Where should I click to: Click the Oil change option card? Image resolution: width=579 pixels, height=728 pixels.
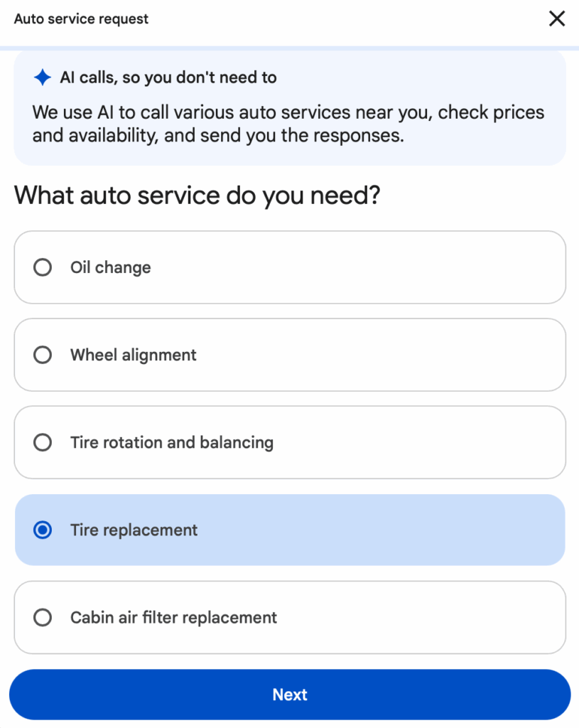pyautogui.click(x=289, y=267)
